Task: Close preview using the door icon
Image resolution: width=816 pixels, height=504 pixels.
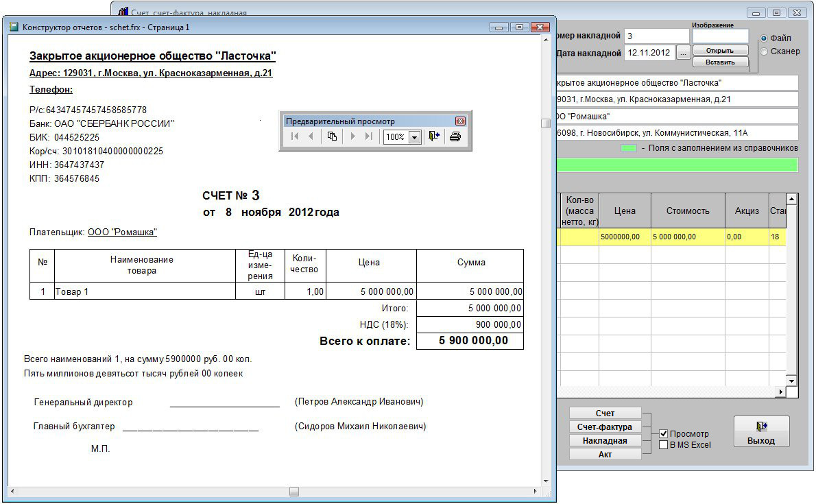Action: [434, 136]
